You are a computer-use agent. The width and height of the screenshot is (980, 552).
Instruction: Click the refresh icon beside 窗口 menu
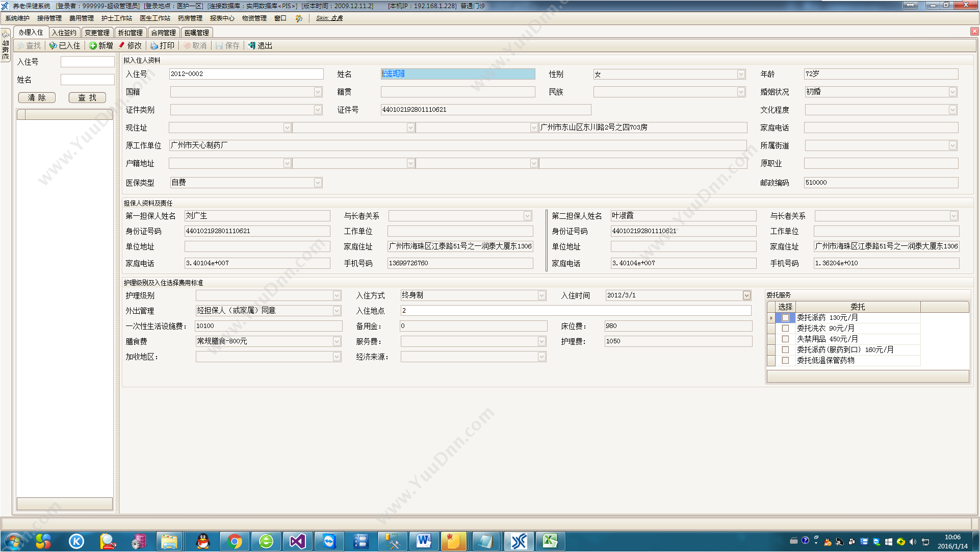[299, 18]
